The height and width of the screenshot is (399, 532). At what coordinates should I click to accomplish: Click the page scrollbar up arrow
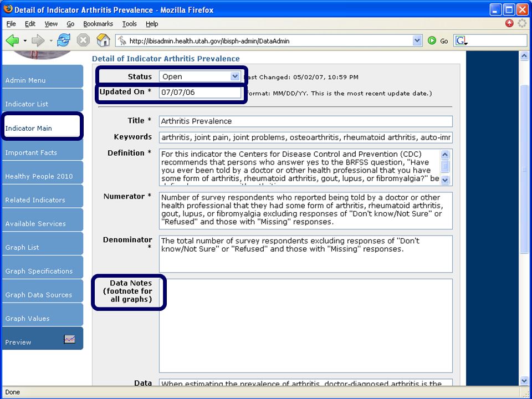pyautogui.click(x=524, y=55)
